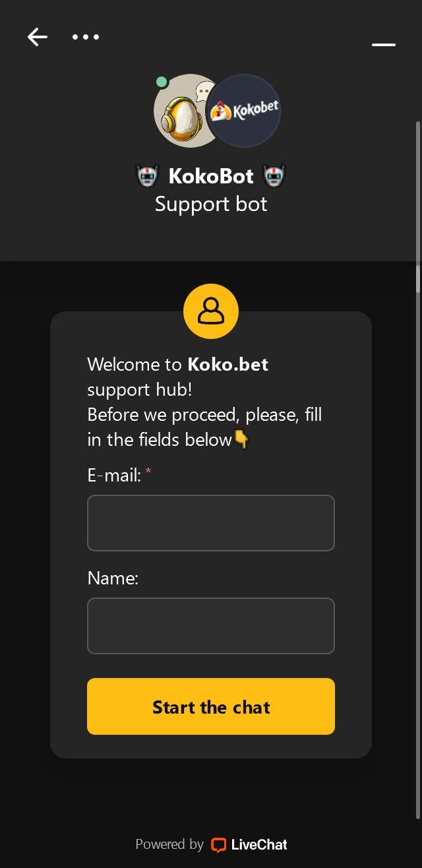Click the required asterisk next to E-mail
The image size is (422, 868).
pos(148,471)
